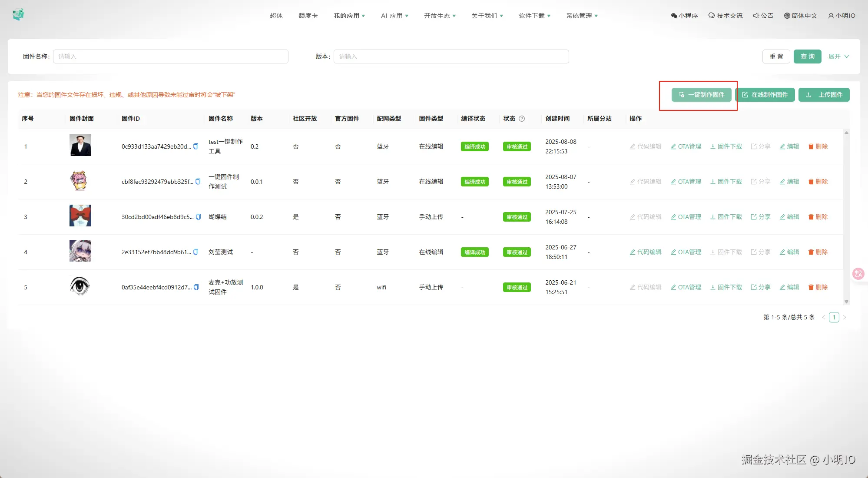Copy firmware ID in row 1
The height and width of the screenshot is (478, 868).
pyautogui.click(x=196, y=146)
